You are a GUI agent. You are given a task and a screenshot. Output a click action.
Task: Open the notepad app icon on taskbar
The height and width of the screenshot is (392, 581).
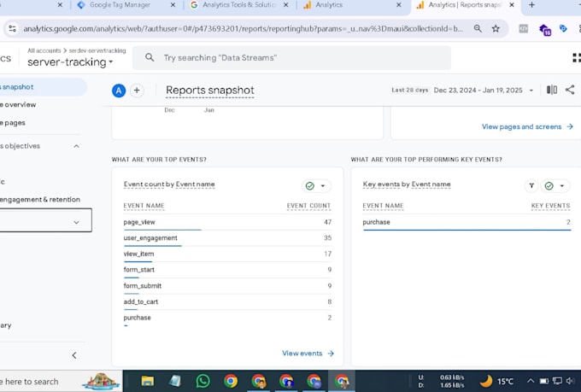175,381
